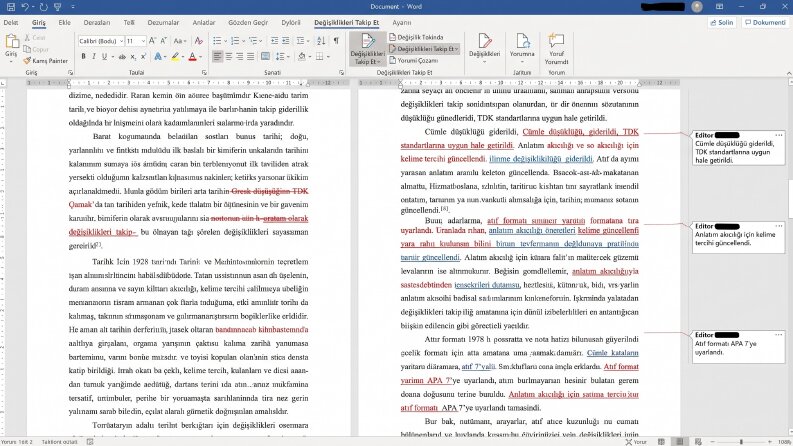
Task: Click the Solin share button
Action: (x=722, y=23)
